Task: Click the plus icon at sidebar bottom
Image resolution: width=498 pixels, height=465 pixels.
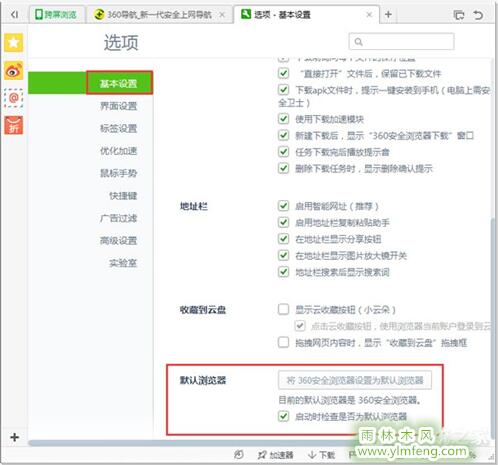Action: (14, 437)
